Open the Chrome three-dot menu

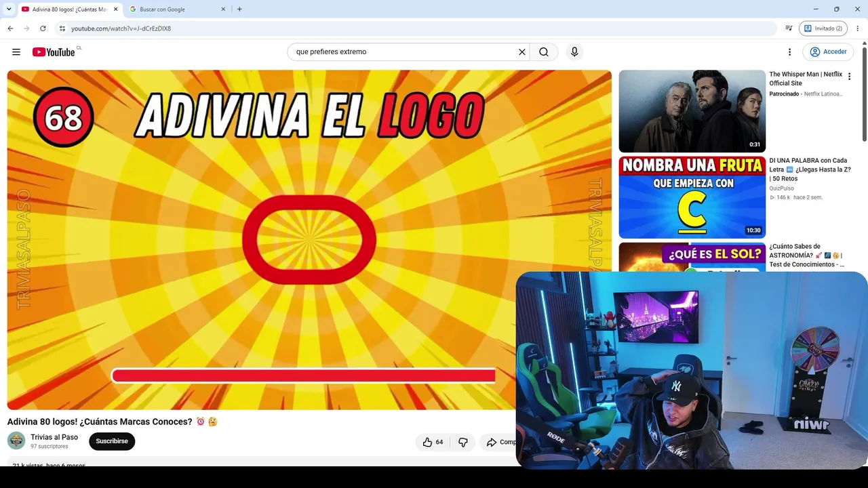858,28
